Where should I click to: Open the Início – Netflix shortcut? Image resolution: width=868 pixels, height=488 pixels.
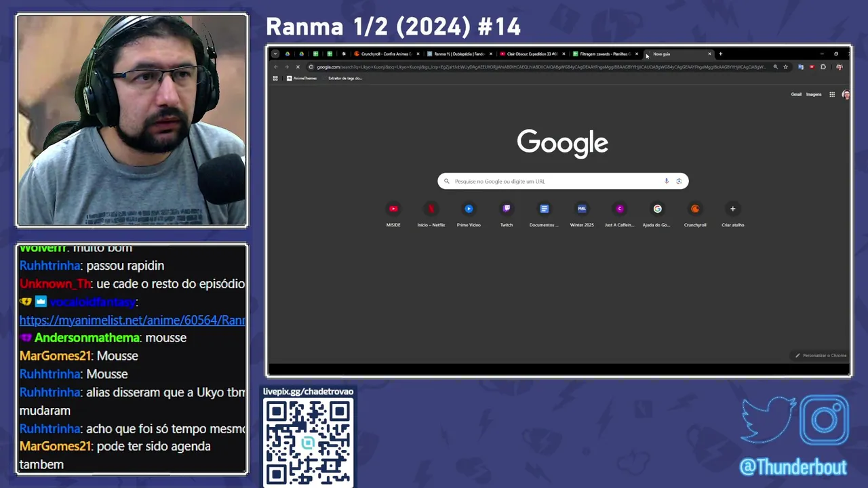pos(431,215)
